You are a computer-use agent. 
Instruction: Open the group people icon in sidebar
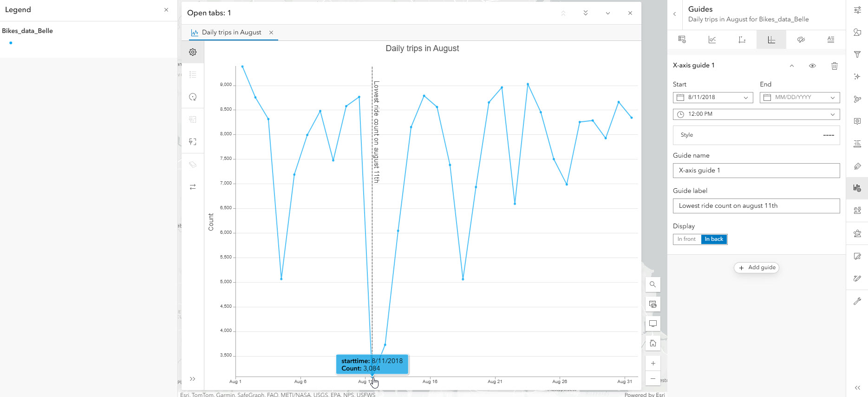857,233
